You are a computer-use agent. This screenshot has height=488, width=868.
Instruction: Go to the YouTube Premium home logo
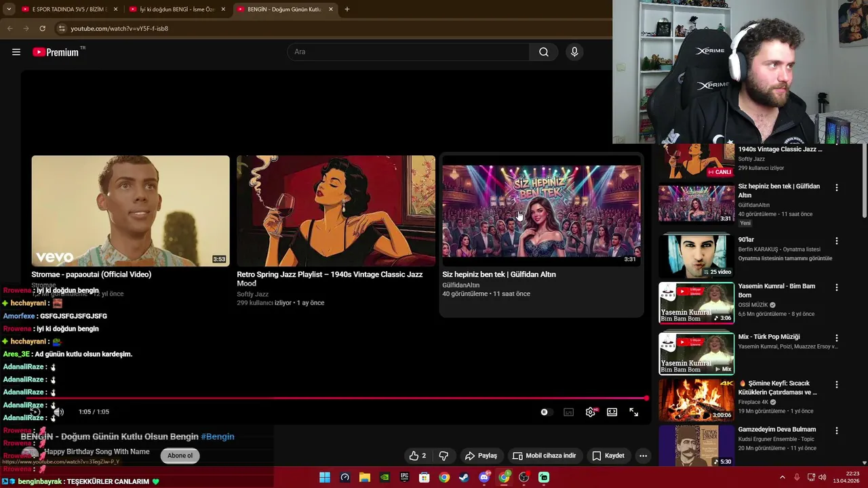56,52
